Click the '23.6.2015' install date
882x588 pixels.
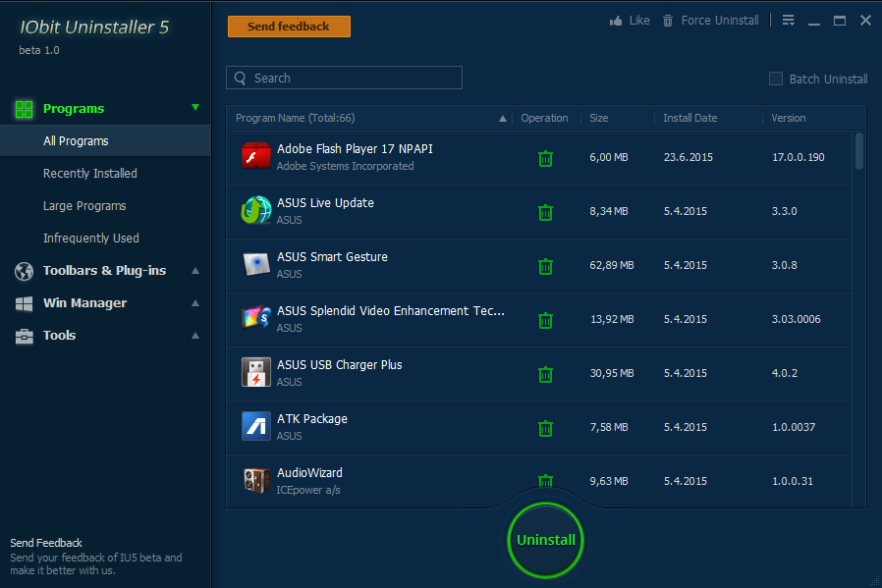point(688,157)
